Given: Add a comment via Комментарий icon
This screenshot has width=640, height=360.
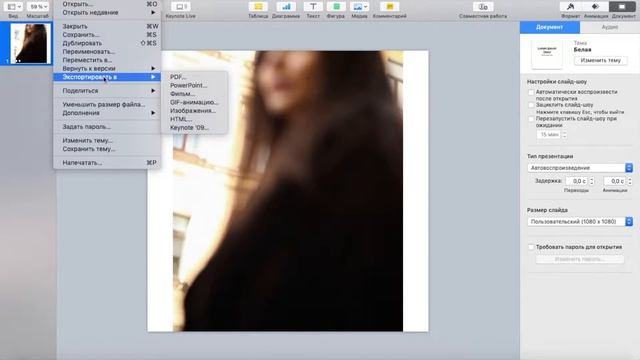Looking at the screenshot, I should coord(390,7).
